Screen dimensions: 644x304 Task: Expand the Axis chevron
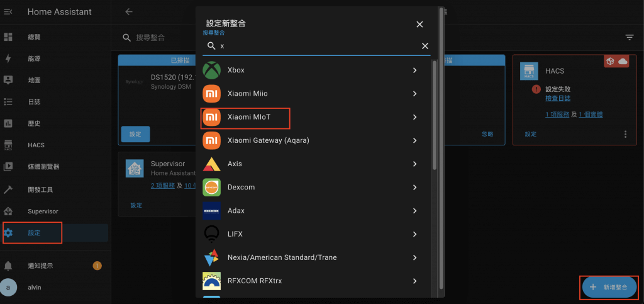[x=415, y=164]
